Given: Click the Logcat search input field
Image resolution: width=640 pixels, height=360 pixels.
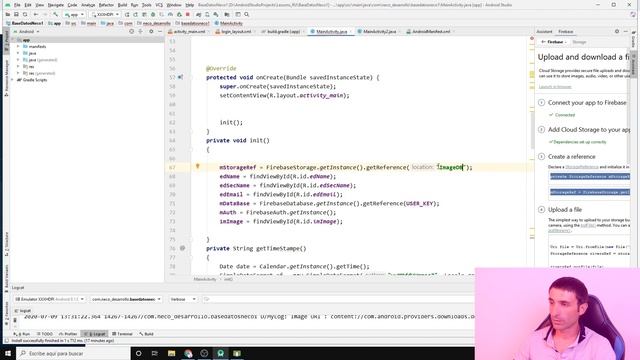Looking at the screenshot, I should coord(339,299).
